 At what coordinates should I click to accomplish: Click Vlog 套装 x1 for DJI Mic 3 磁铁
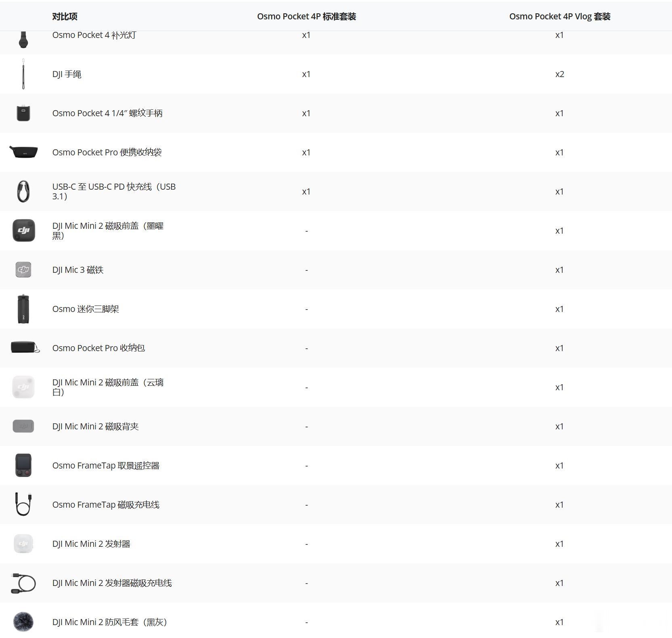pos(559,270)
